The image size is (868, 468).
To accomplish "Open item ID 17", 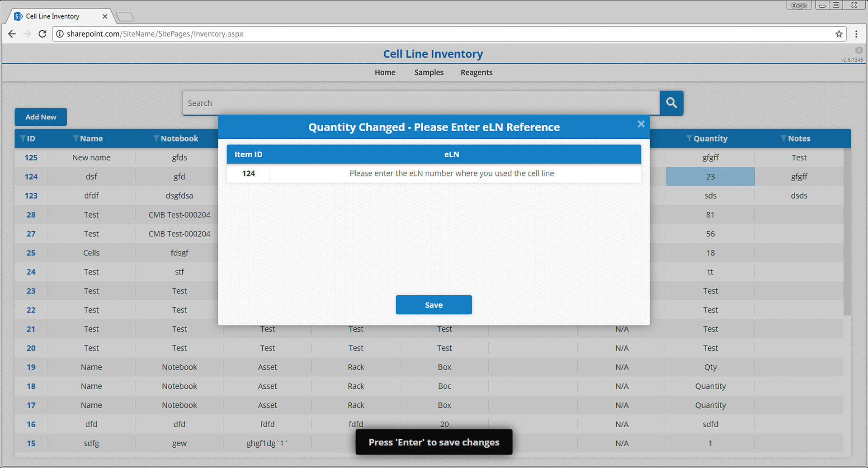I will point(31,405).
